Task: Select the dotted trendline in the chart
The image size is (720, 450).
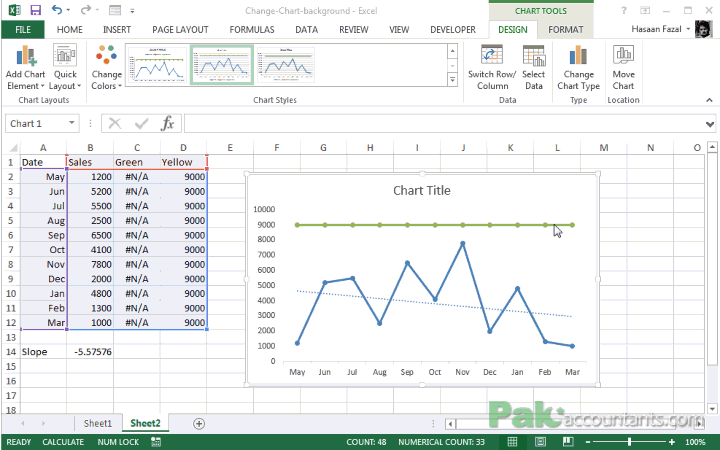Action: coord(434,303)
